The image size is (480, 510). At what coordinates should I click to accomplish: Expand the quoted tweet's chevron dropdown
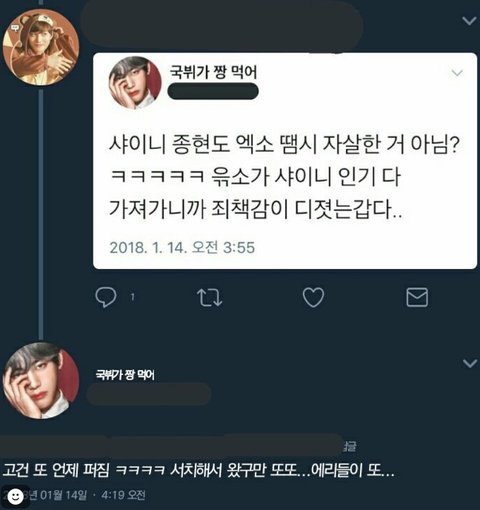(x=457, y=73)
